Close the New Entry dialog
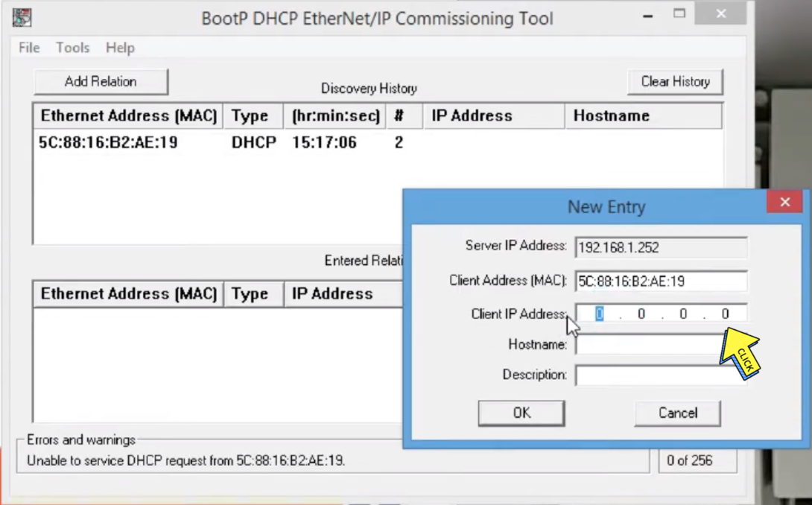 pos(784,202)
